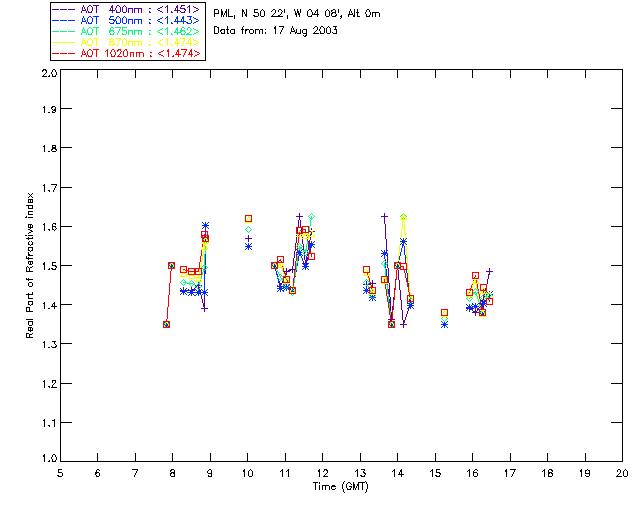The height and width of the screenshot is (512, 640).
Task: Select the AOT 400nm legend entry text
Action: [x=140, y=9]
